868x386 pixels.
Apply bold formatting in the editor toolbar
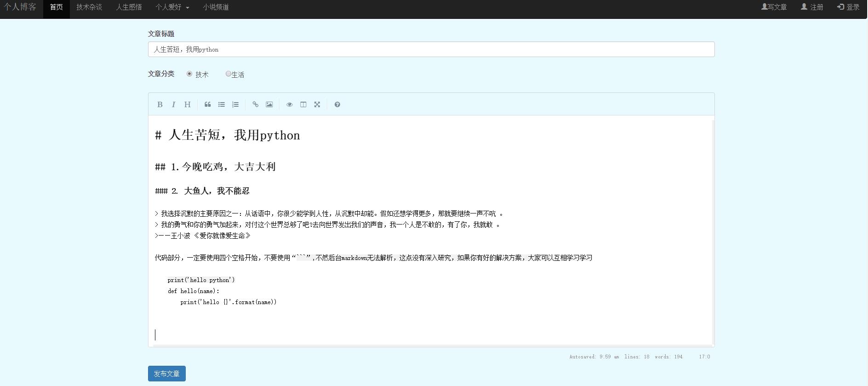160,104
